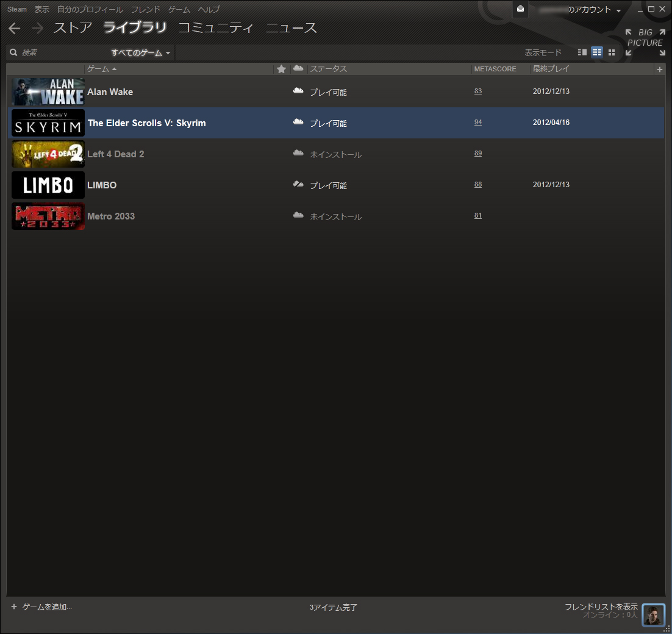The image size is (672, 634).
Task: Click Left 4 Dead 2's cloud icon
Action: (x=298, y=153)
